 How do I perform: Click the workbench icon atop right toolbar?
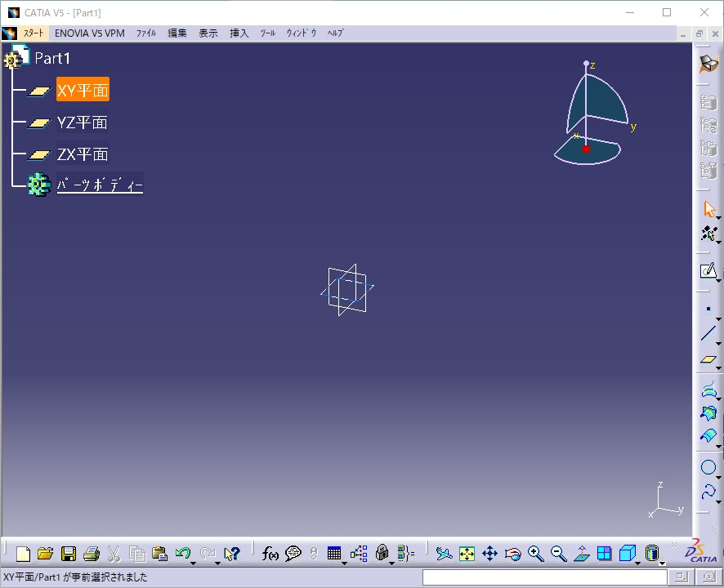point(709,64)
